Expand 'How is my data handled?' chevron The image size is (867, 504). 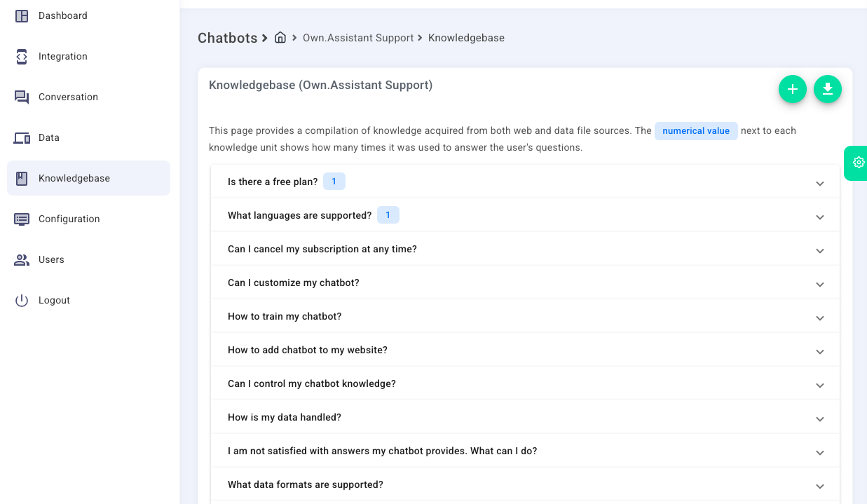820,418
